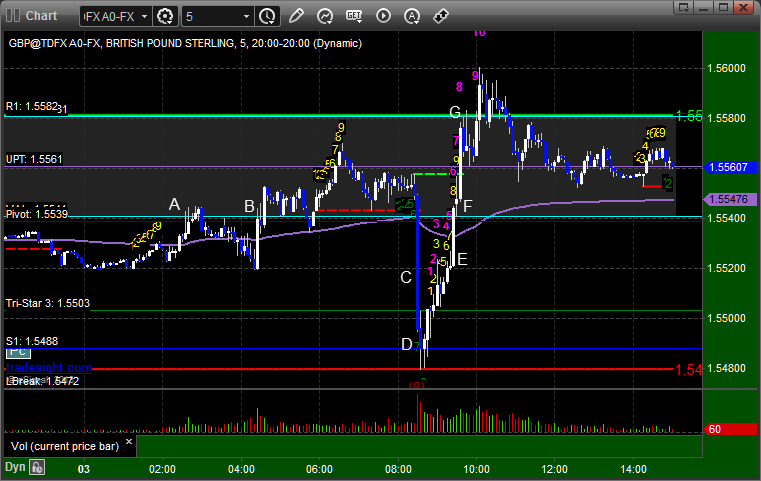
Task: Toggle the Dyn lock icon
Action: pyautogui.click(x=37, y=467)
